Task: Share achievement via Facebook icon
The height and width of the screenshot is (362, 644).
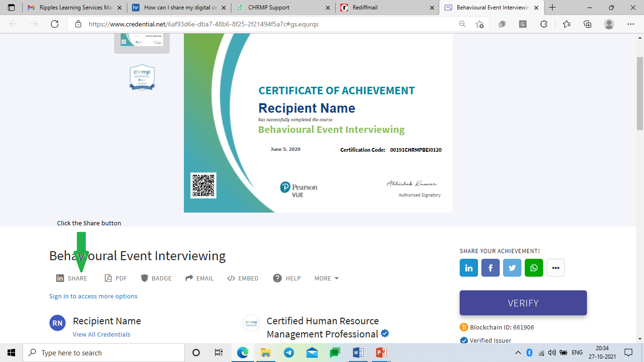Action: 490,268
